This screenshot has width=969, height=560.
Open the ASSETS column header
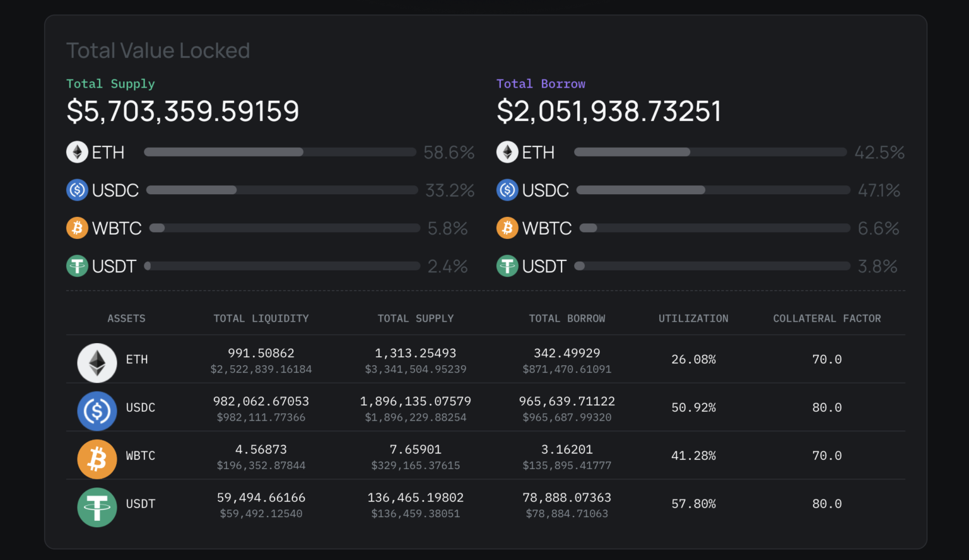[126, 318]
